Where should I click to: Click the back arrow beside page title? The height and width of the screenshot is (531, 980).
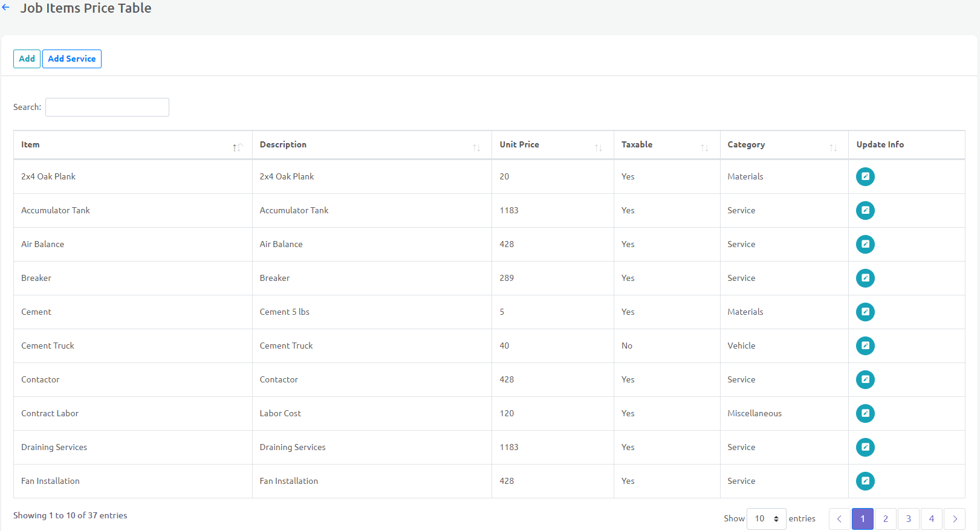pos(6,8)
